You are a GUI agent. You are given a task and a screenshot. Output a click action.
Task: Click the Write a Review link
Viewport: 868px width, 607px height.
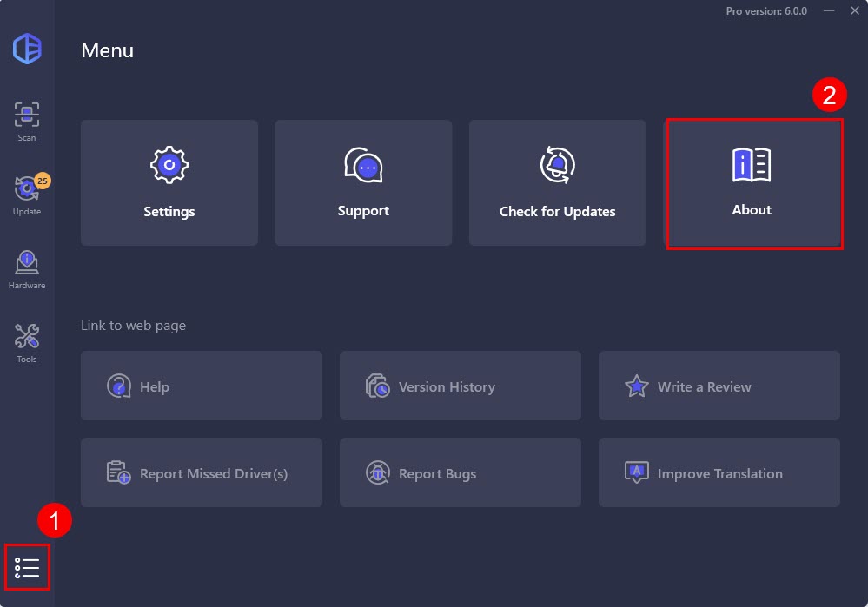tap(719, 386)
